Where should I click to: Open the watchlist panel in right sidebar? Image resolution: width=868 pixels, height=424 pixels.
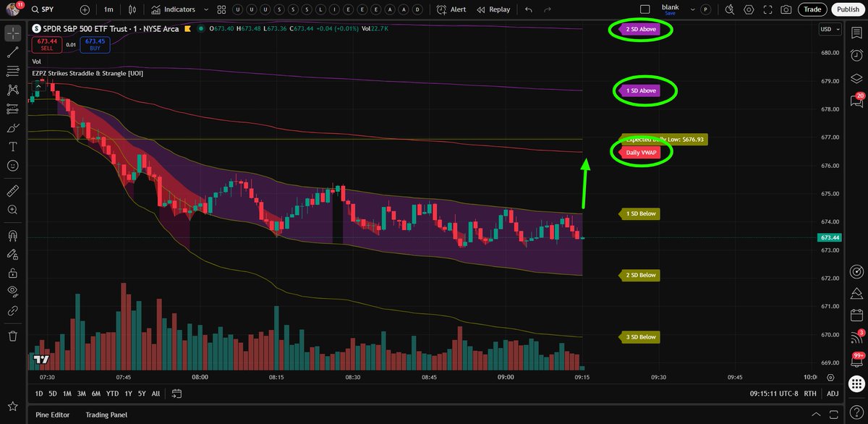tap(856, 33)
